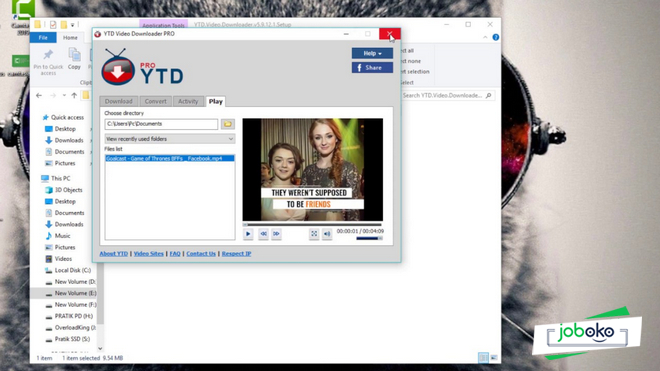The width and height of the screenshot is (660, 371).
Task: Share on Facebook button
Action: pos(372,68)
